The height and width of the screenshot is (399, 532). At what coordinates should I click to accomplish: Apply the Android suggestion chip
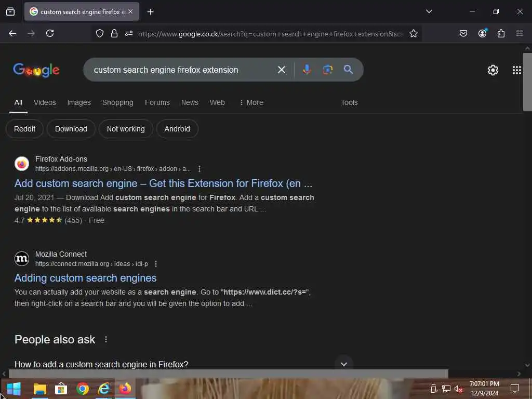177,129
